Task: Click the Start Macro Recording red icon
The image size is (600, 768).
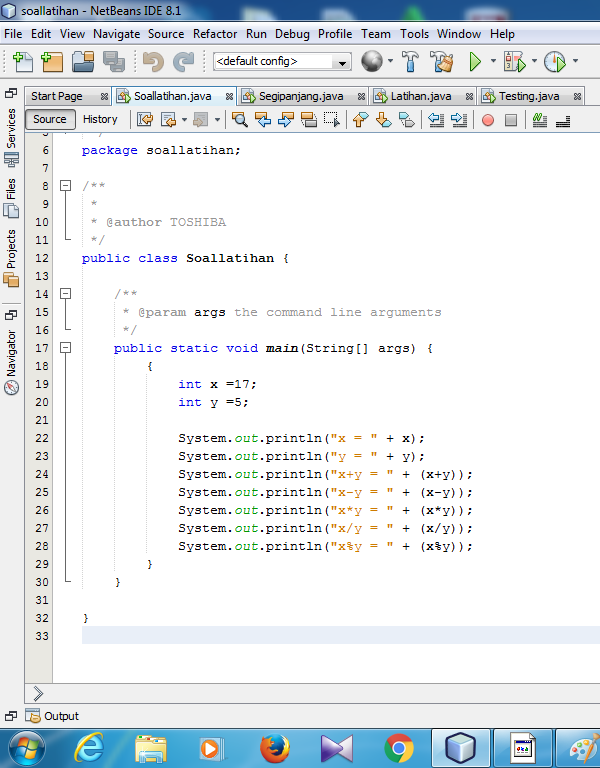Action: click(x=488, y=120)
